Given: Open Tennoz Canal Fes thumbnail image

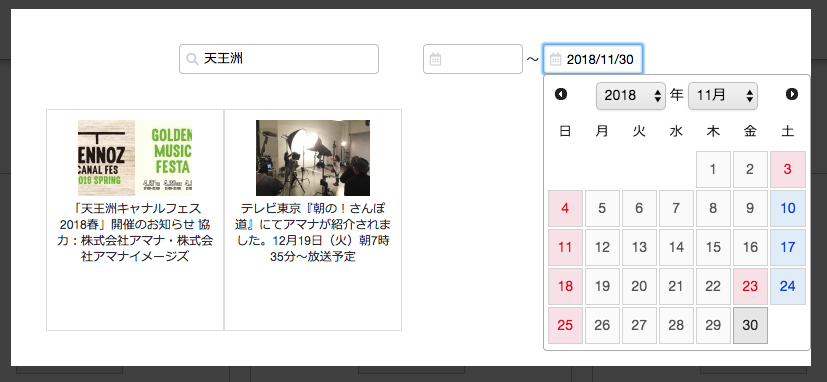Looking at the screenshot, I should pyautogui.click(x=135, y=158).
